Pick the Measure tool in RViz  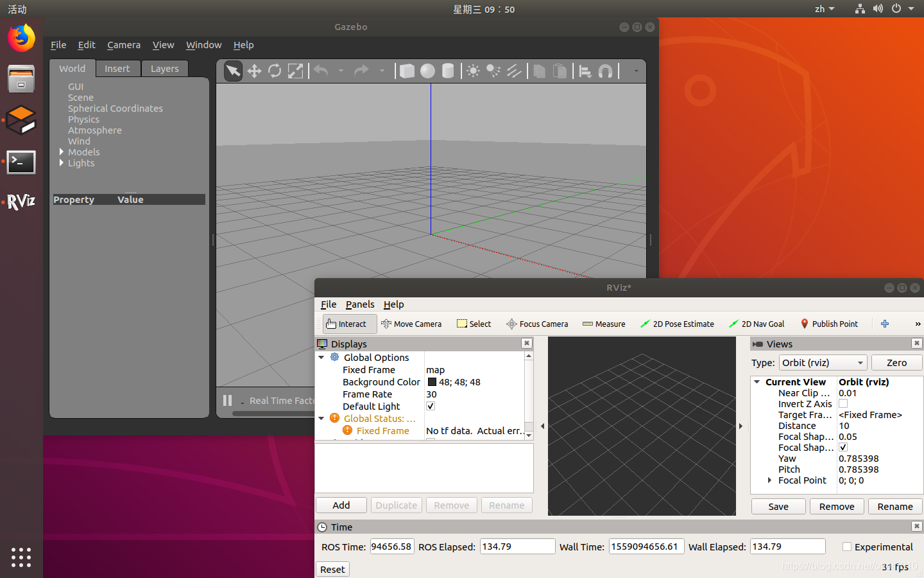(604, 324)
